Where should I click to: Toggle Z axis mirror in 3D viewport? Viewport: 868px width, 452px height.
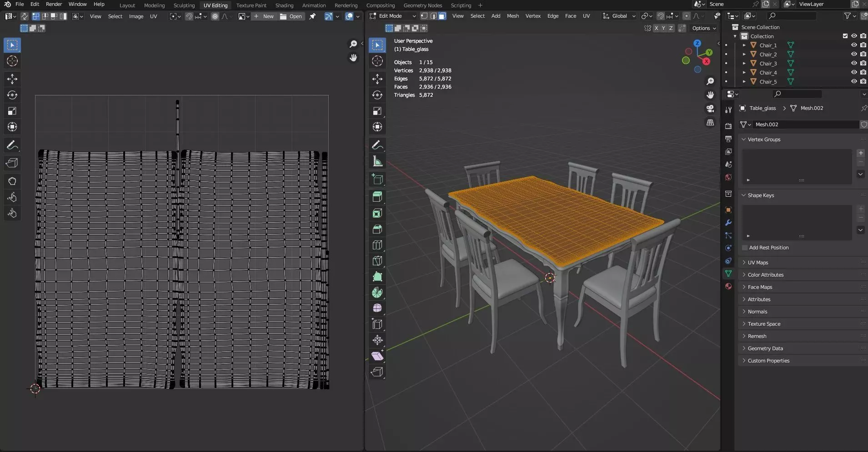671,28
